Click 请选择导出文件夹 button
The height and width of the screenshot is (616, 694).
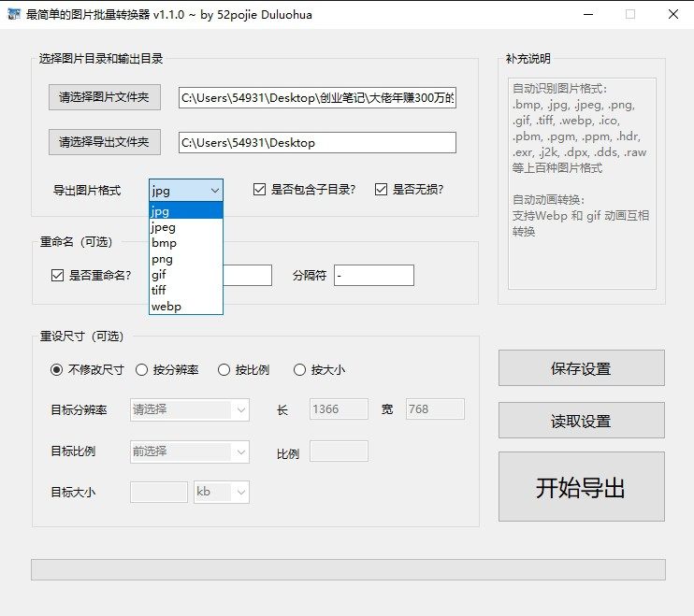click(105, 142)
